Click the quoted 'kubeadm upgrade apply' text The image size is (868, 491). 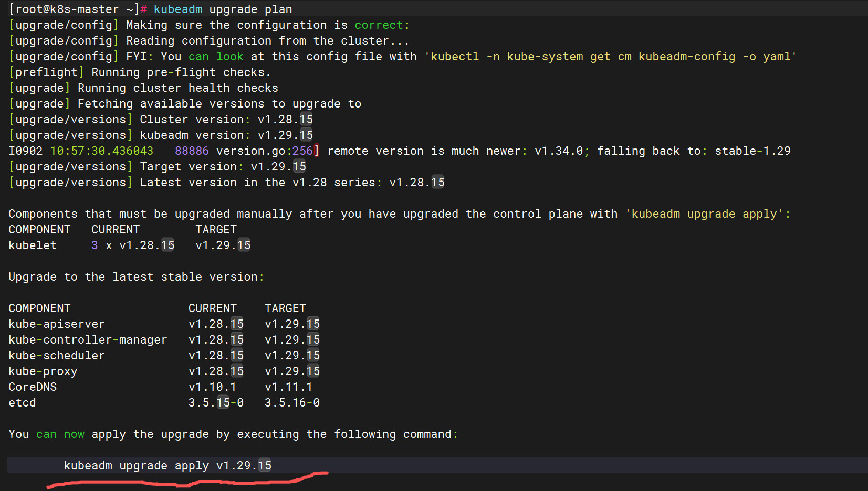click(704, 214)
